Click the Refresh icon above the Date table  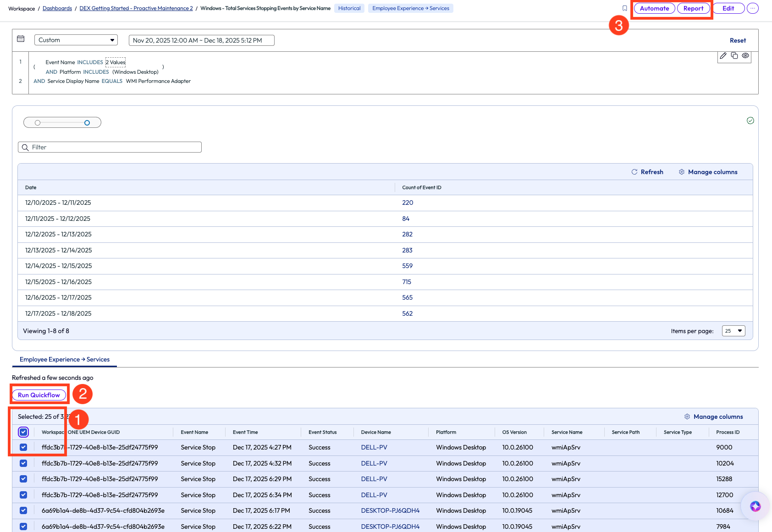tap(634, 172)
